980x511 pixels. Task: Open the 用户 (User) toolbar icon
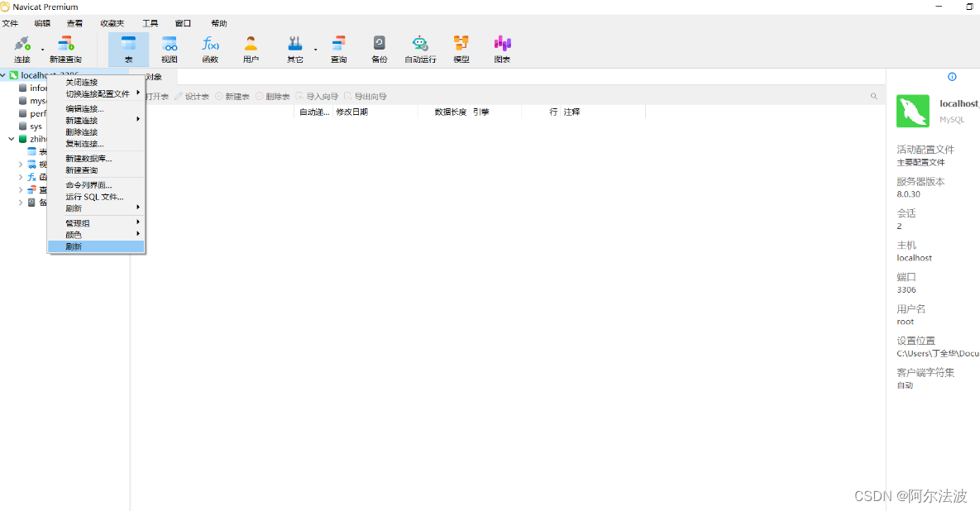(x=251, y=44)
